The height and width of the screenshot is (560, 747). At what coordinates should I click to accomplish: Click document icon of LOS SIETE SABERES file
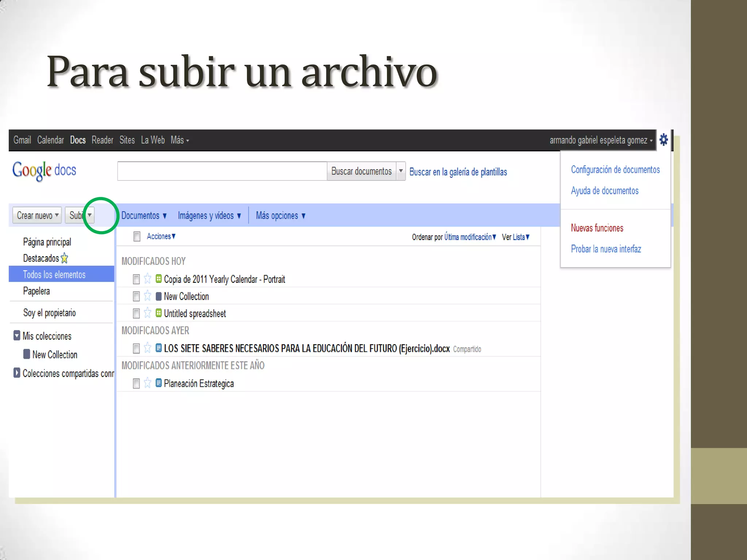(159, 348)
